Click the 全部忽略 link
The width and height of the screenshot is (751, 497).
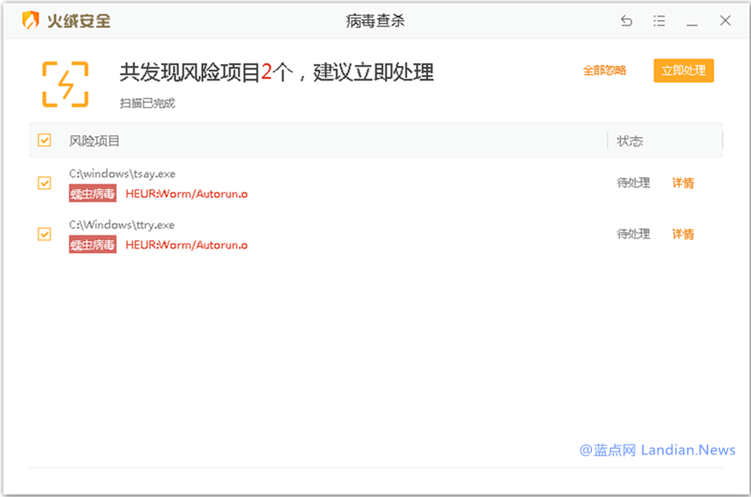click(x=605, y=71)
